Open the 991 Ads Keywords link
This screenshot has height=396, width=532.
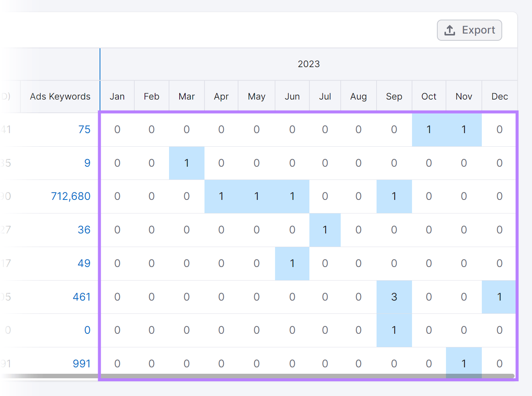click(81, 363)
